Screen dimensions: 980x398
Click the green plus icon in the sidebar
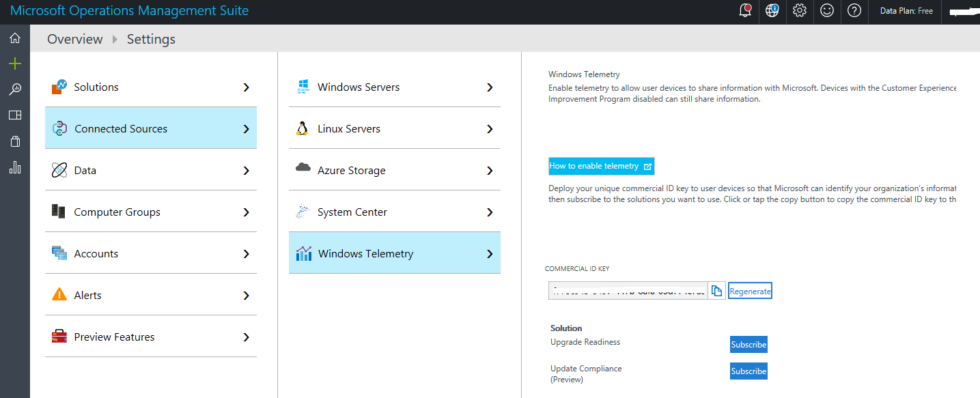tap(15, 63)
